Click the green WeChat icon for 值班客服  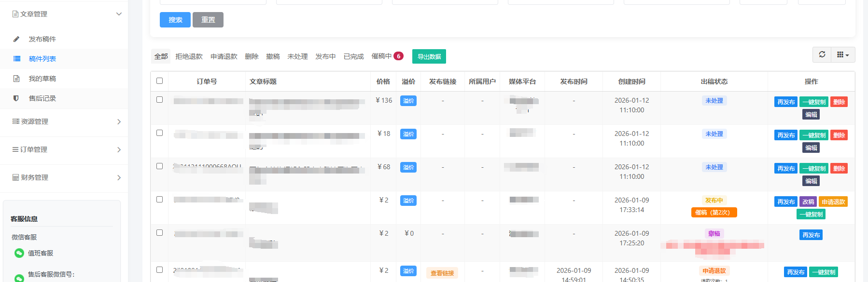pyautogui.click(x=19, y=253)
